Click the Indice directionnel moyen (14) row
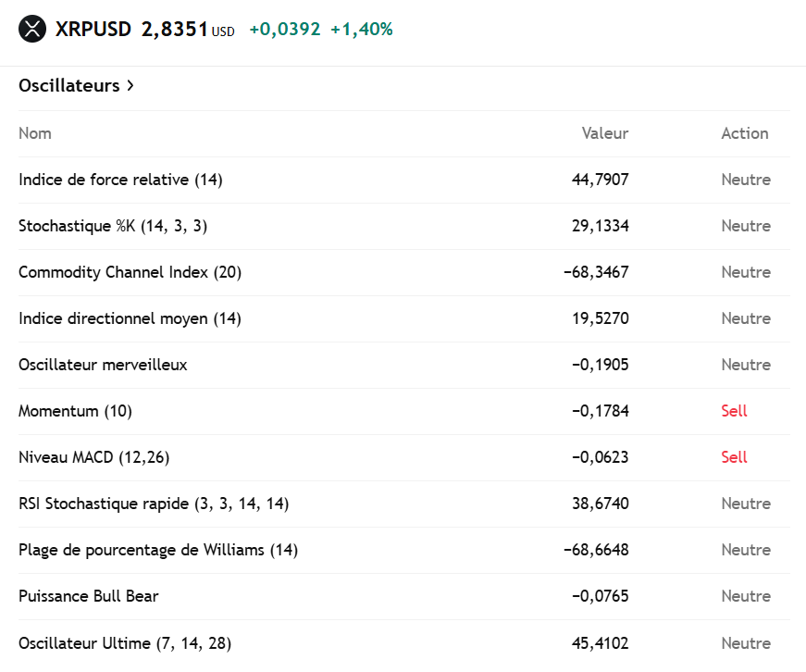 (130, 318)
